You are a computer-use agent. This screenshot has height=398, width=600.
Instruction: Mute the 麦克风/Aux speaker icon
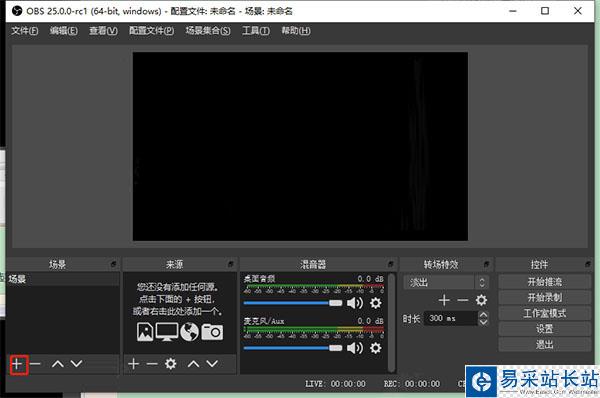click(355, 348)
